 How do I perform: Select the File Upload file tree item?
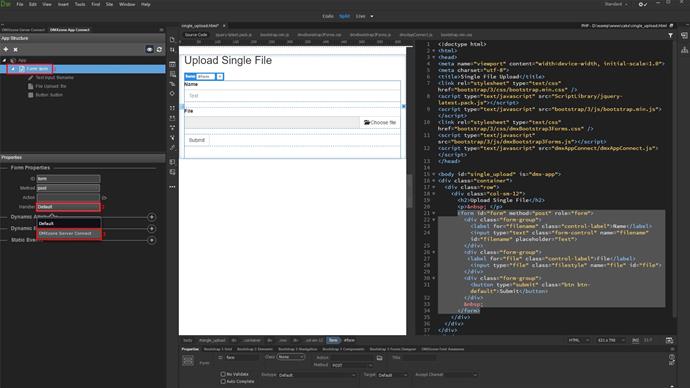pos(47,86)
